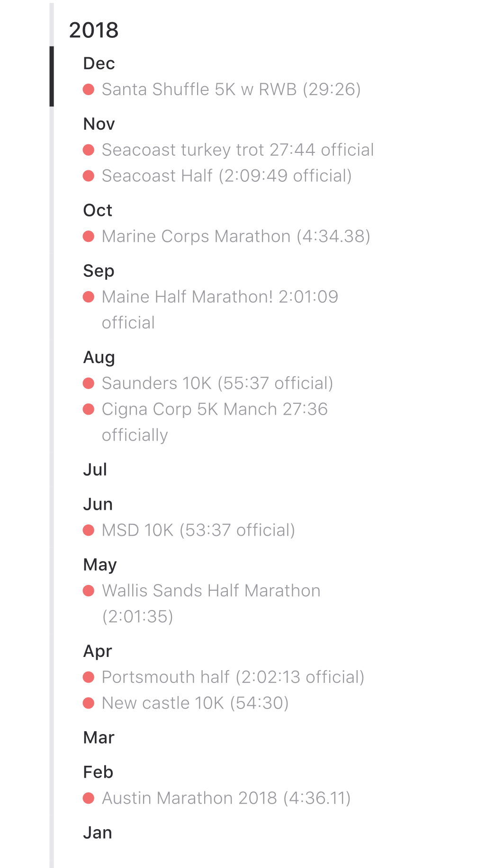Select the Wallis Sands Half Marathon entry
Screen dimensions: 477x868
(211, 591)
